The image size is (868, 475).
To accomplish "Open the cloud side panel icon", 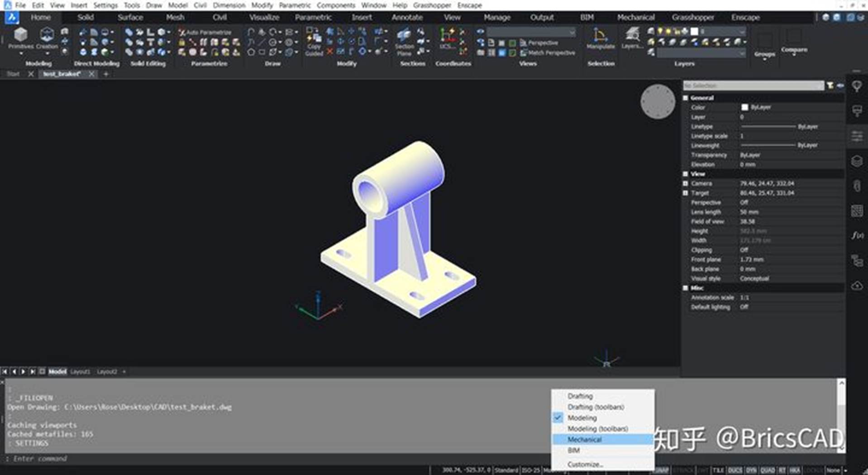I will pyautogui.click(x=857, y=285).
